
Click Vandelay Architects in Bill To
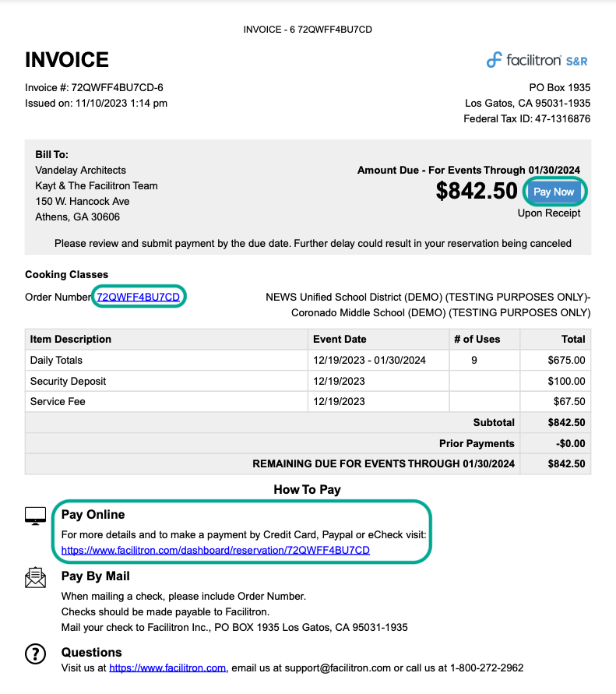coord(80,170)
